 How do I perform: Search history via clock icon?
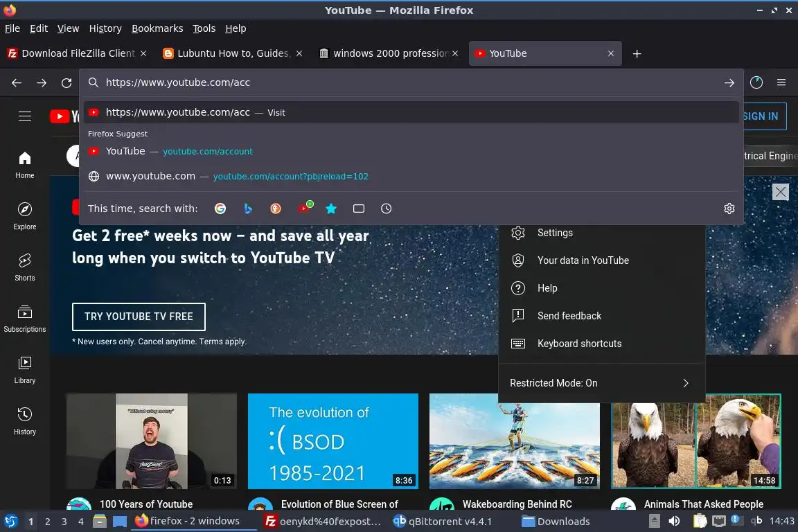[387, 209]
